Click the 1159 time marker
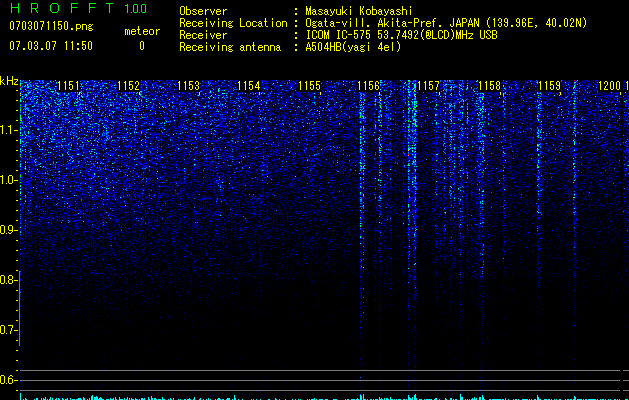 click(549, 86)
